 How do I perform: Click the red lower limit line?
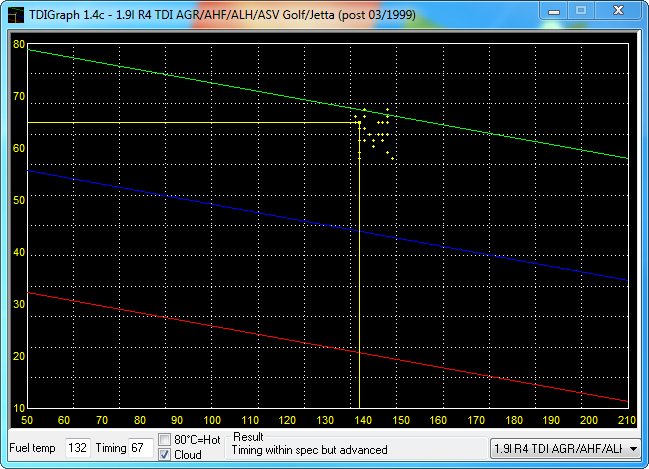point(200,321)
